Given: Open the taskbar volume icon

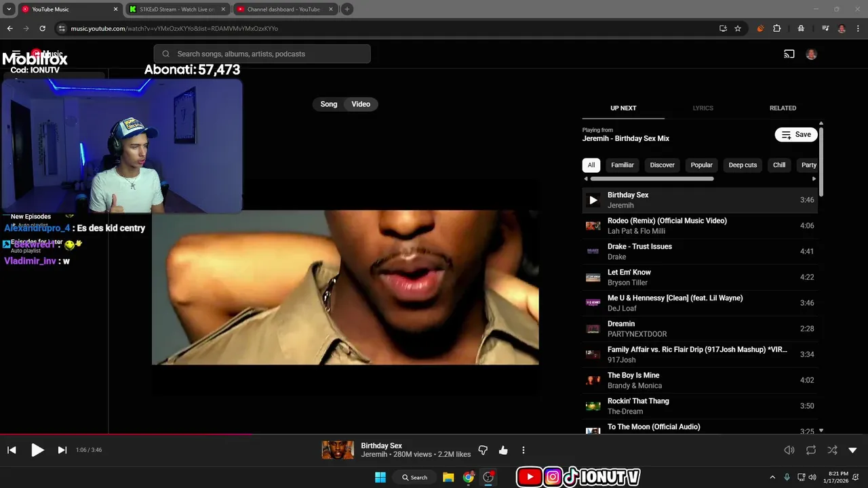Looking at the screenshot, I should 812,477.
